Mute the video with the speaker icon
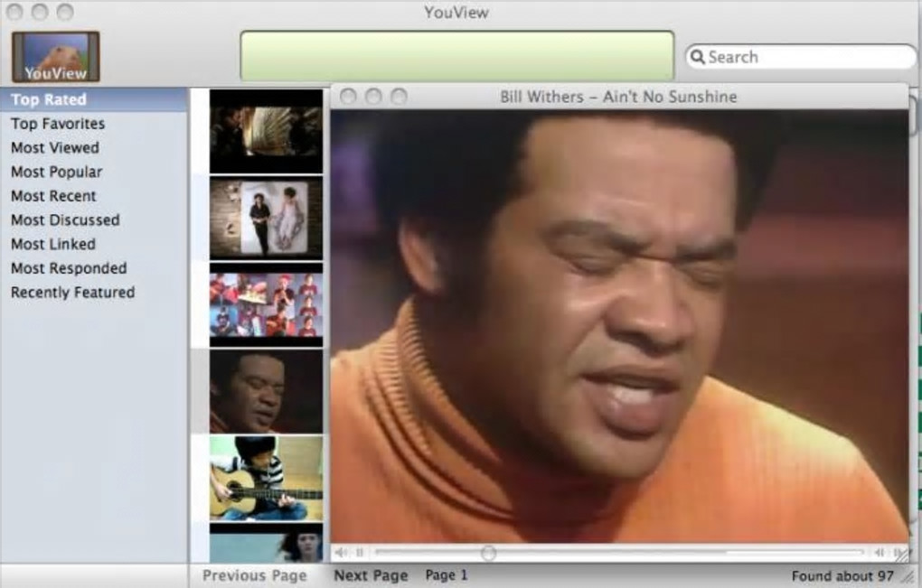Viewport: 922px width, 588px height. pos(341,552)
